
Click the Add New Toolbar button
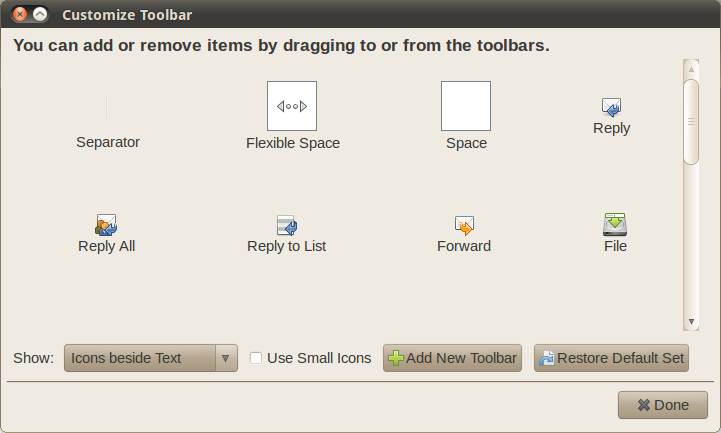[x=452, y=358]
